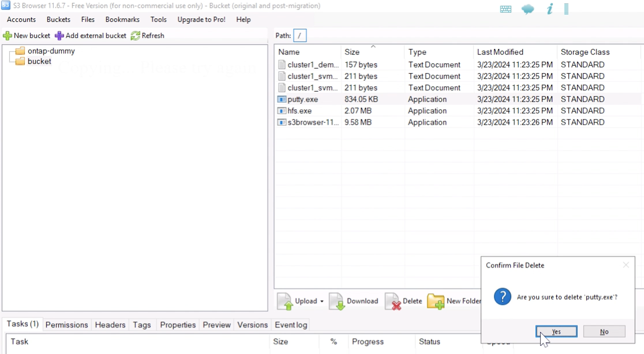Select the Permissions tab

[x=67, y=325]
